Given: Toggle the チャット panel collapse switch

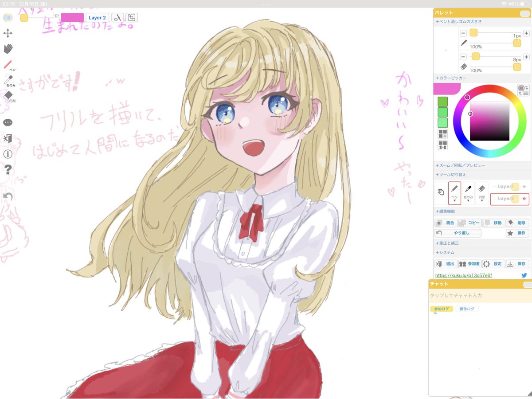Looking at the screenshot, I should (x=527, y=284).
